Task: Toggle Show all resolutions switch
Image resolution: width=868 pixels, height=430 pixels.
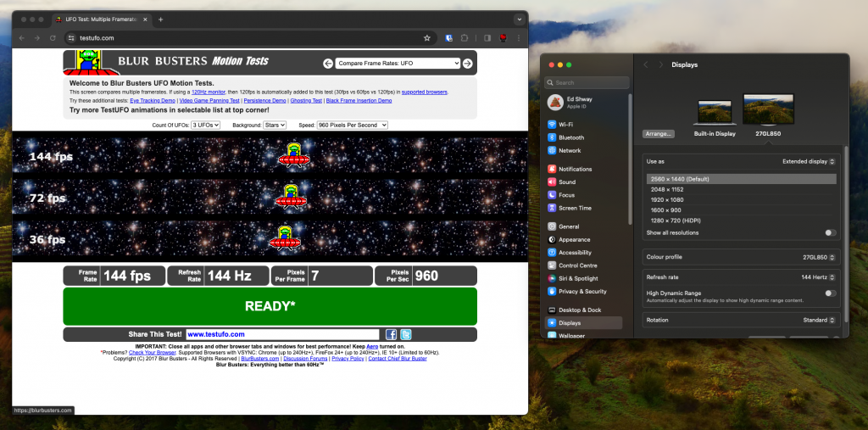Action: [x=831, y=232]
